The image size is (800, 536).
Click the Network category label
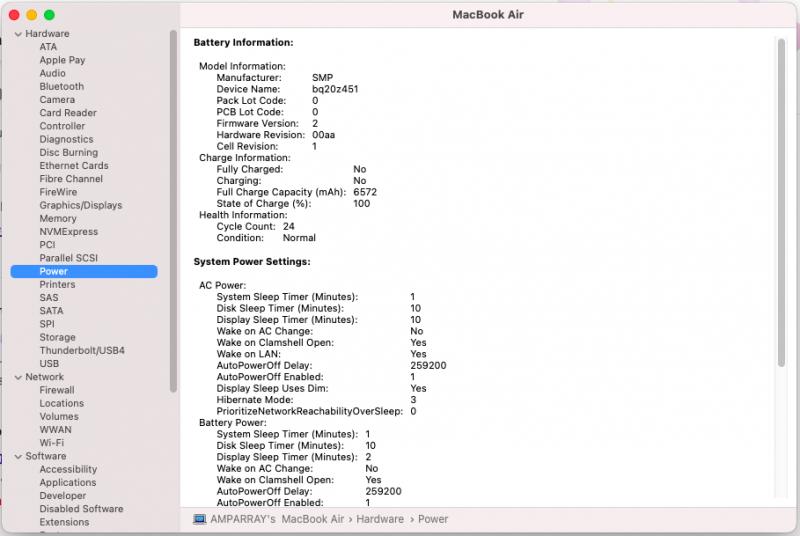[x=44, y=377]
